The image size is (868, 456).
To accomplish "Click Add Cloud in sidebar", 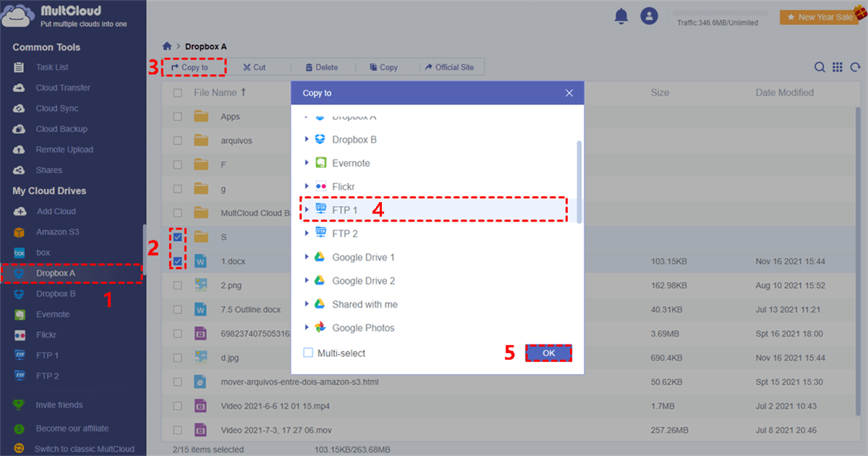I will (x=56, y=211).
